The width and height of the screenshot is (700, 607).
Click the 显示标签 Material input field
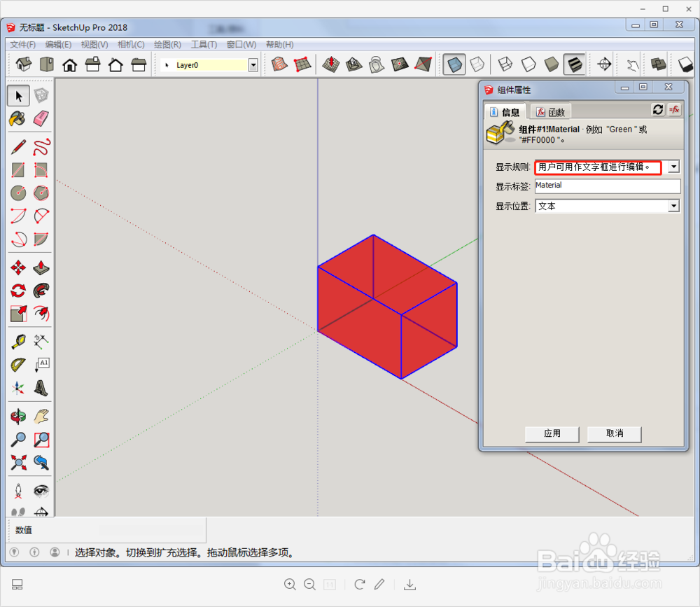pos(608,186)
